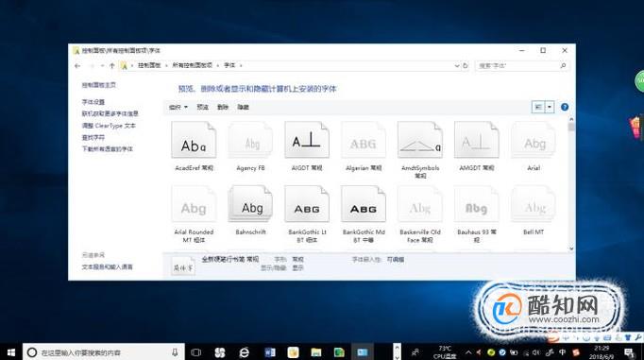Viewport: 644px width, 360px height.
Task: Select the AIGDT font icon
Action: pos(307,140)
